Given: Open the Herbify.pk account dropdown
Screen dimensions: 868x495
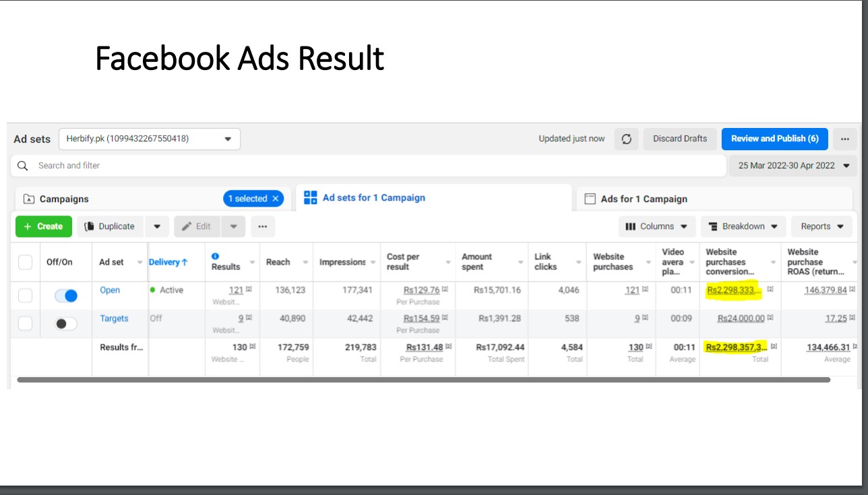Looking at the screenshot, I should click(x=149, y=139).
